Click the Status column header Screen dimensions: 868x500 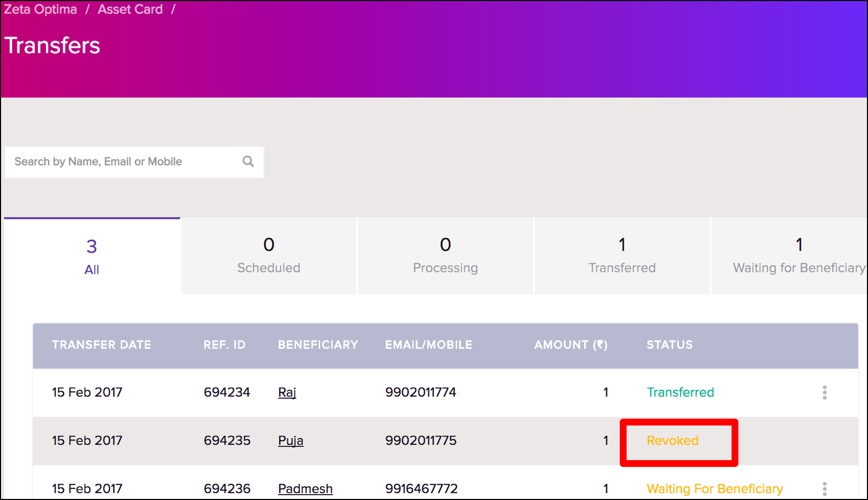(x=670, y=345)
